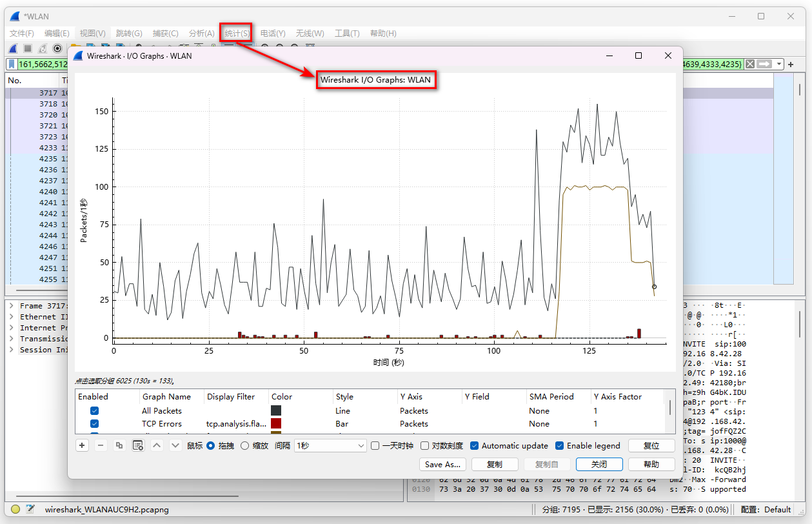Open 编辑(E) menu
Image resolution: width=812 pixels, height=524 pixels.
[x=57, y=34]
